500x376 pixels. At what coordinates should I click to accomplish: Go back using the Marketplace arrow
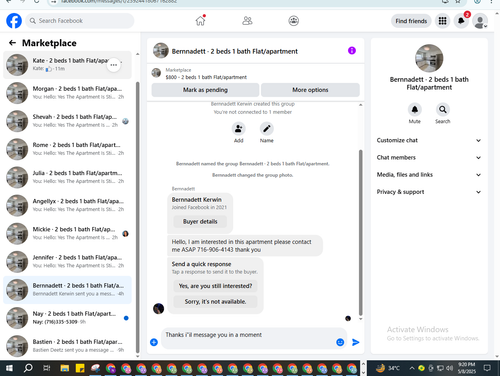12,43
